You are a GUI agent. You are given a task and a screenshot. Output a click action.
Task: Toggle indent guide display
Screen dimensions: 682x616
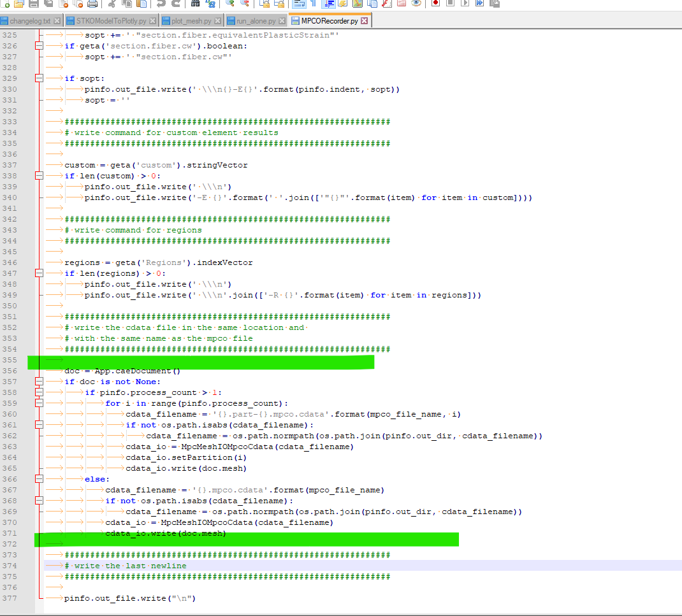pos(328,3)
